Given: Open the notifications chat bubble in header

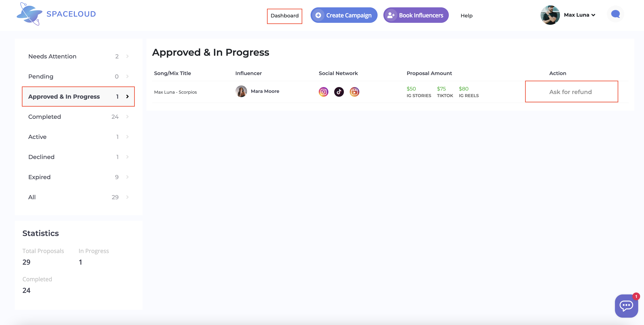Looking at the screenshot, I should point(615,14).
